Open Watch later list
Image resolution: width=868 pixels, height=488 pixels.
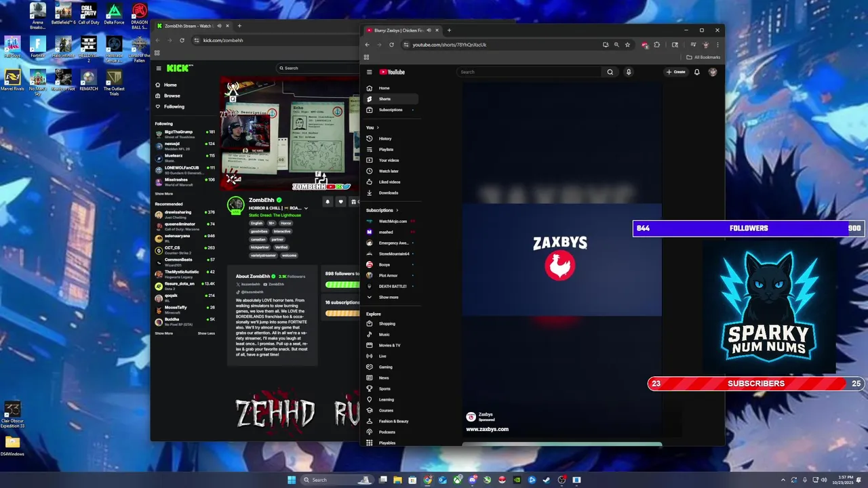click(391, 171)
